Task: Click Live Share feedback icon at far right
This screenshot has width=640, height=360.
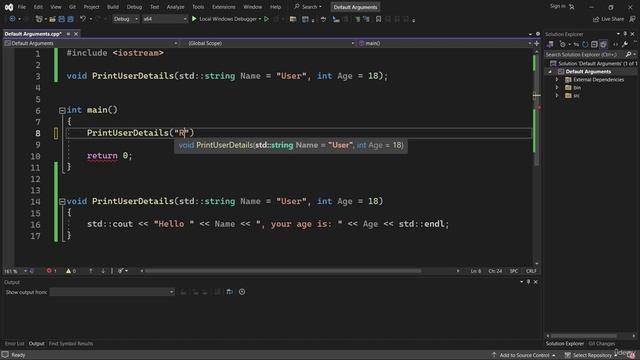Action: coord(633,19)
